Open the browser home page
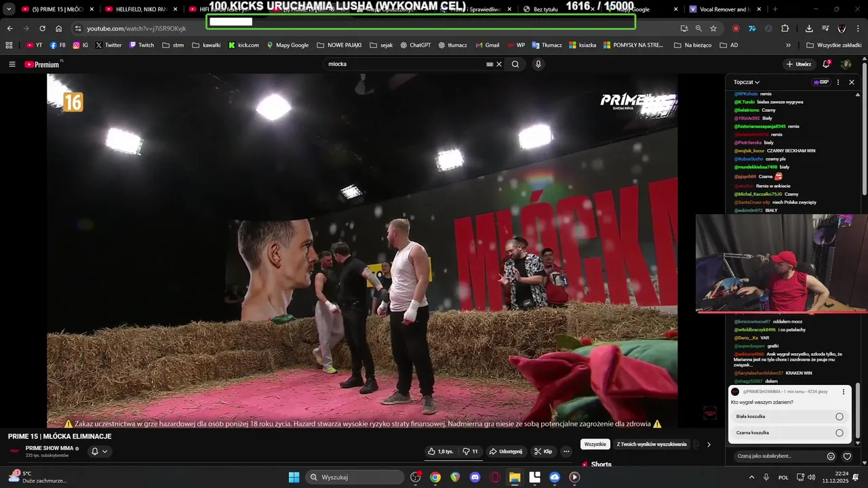 coord(59,28)
